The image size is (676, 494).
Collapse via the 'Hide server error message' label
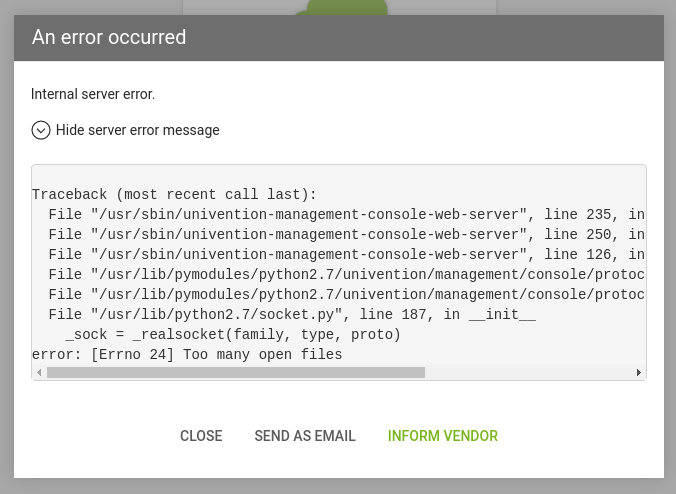137,130
